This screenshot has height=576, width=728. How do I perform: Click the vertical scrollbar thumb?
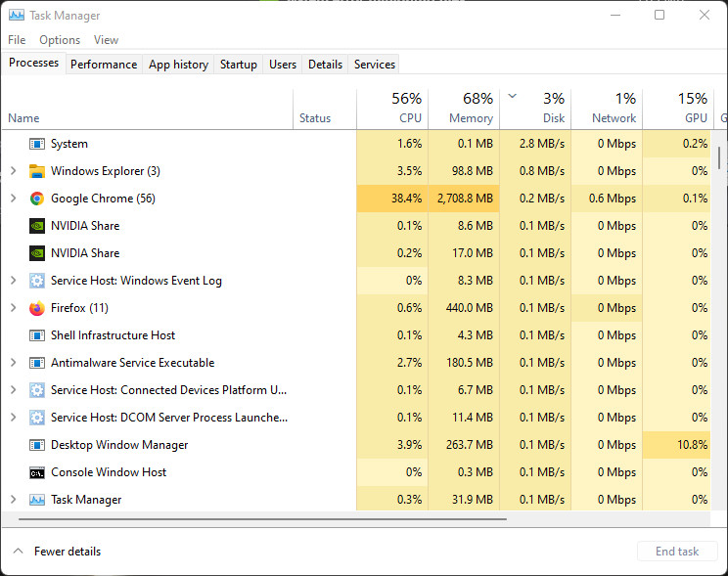[719, 157]
